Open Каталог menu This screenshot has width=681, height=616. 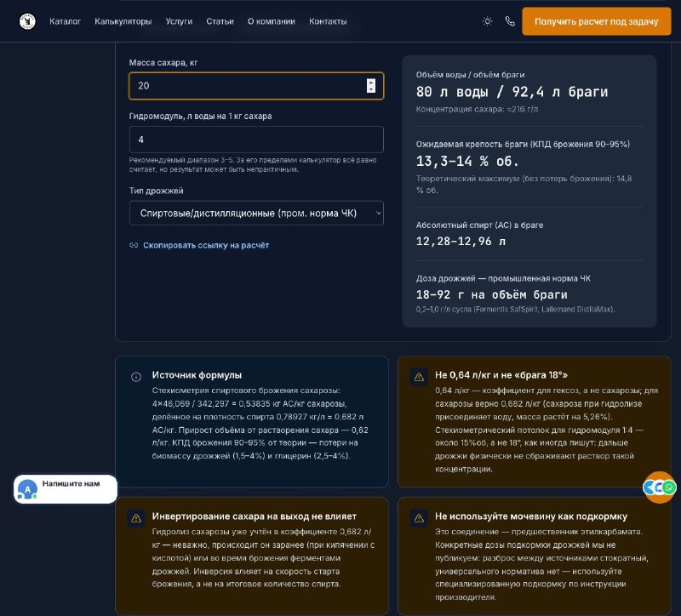[66, 21]
